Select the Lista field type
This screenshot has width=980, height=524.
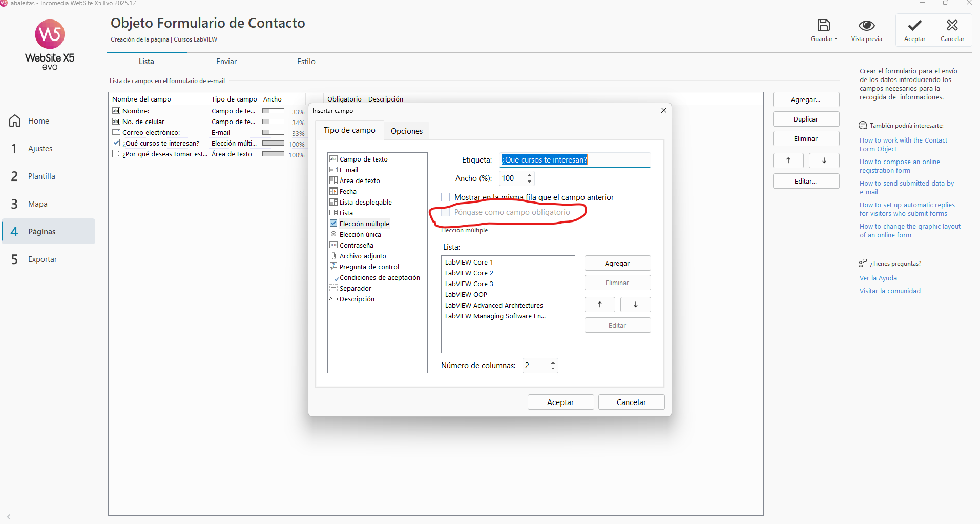coord(346,213)
